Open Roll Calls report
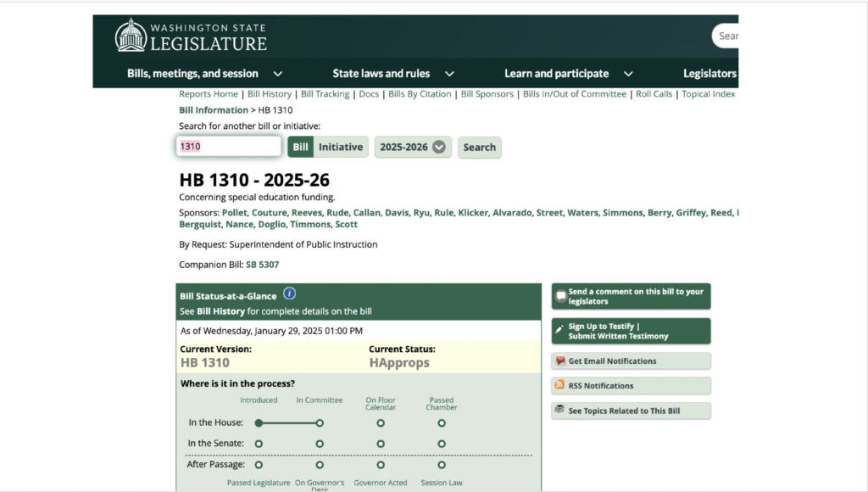 (x=654, y=94)
